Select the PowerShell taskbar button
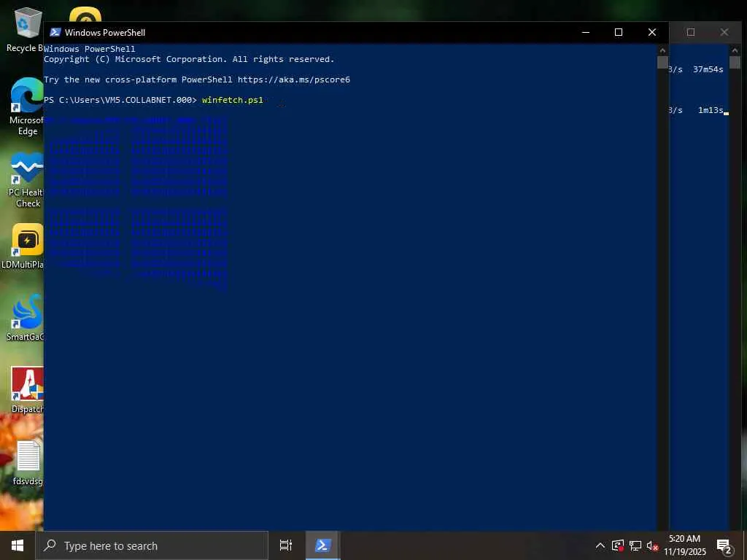This screenshot has height=560, width=747. click(322, 545)
